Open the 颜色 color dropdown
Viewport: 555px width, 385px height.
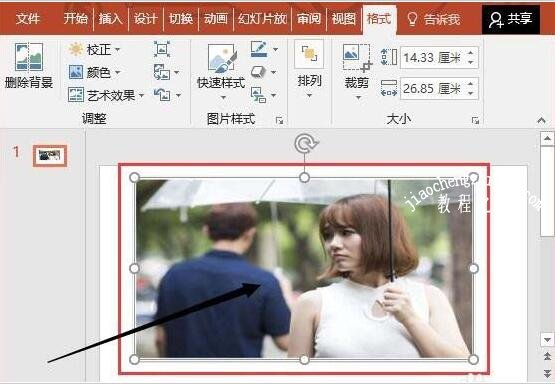(94, 73)
